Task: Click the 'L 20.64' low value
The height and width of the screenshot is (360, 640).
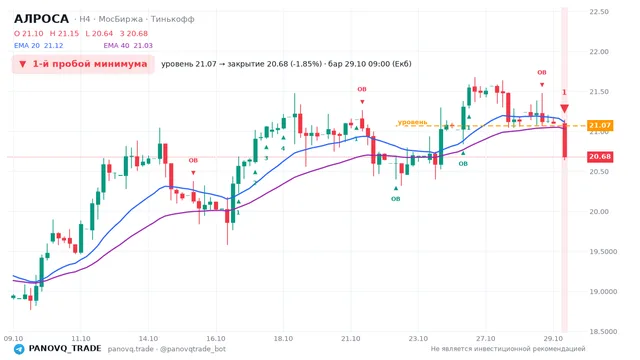Action: point(99,33)
